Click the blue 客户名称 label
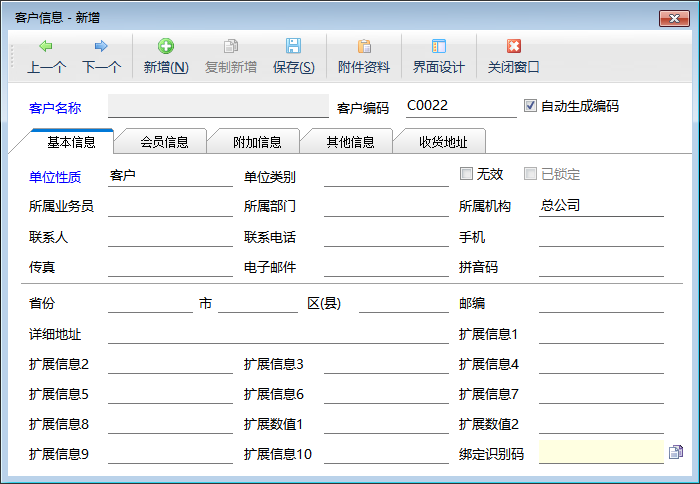This screenshot has height=484, width=700. point(55,108)
